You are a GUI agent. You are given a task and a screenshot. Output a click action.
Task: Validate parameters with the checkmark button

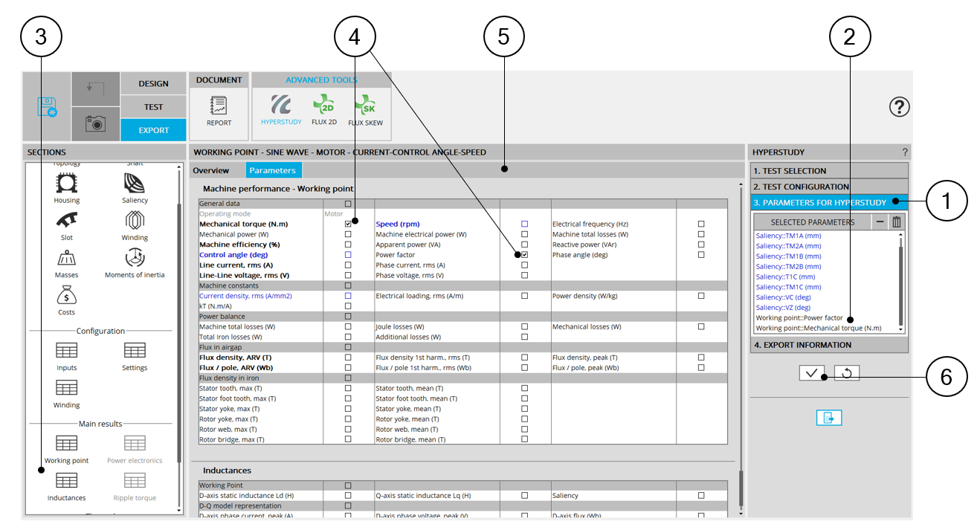[812, 373]
